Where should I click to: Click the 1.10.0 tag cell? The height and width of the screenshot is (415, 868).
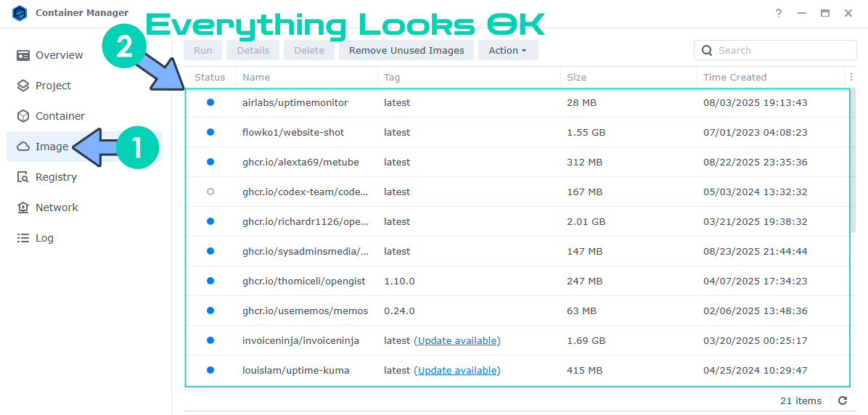(x=399, y=281)
